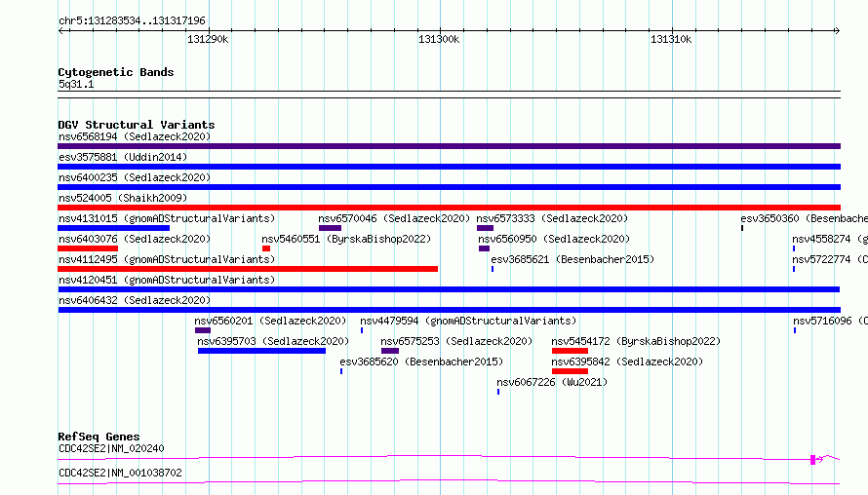Click the DGV Structural Variants track title
The width and height of the screenshot is (868, 495).
click(x=137, y=125)
